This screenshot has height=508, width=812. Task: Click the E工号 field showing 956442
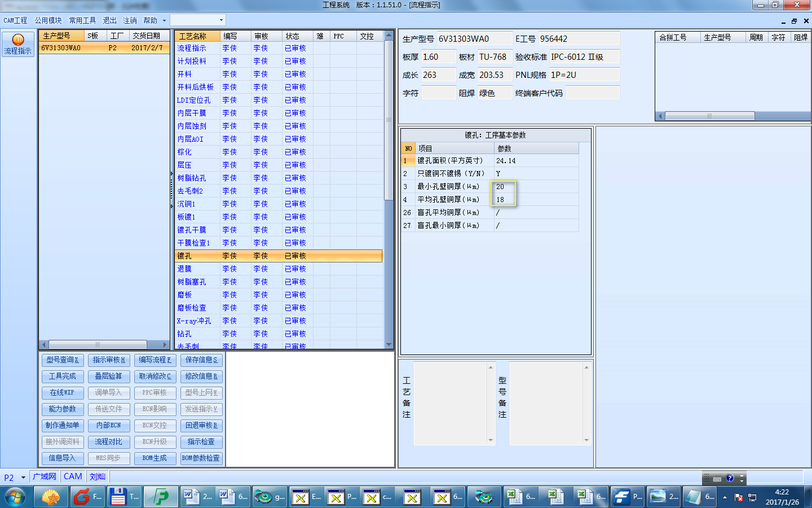(x=579, y=39)
